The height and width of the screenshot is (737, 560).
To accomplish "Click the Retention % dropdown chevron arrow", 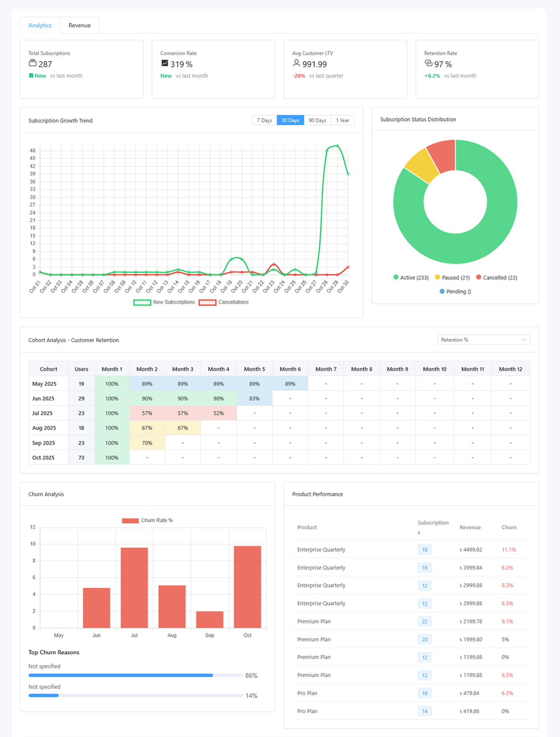I will 524,340.
